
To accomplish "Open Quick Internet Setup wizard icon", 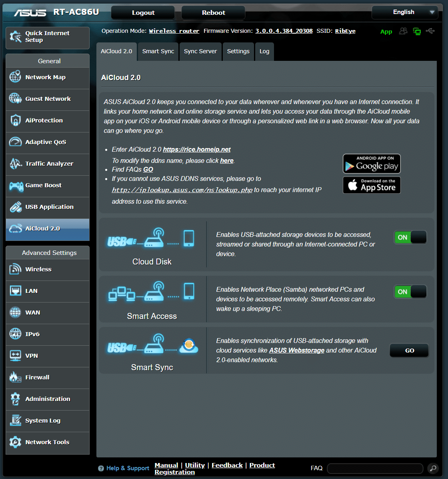I will [x=15, y=37].
